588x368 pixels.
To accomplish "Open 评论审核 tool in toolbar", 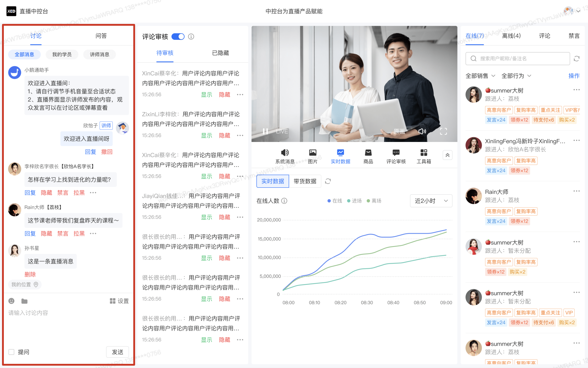I will click(x=396, y=156).
